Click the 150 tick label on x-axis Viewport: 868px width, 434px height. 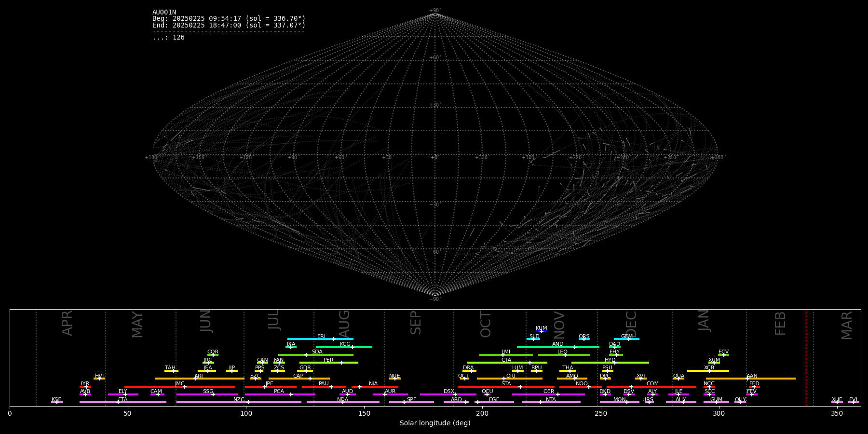pyautogui.click(x=364, y=413)
